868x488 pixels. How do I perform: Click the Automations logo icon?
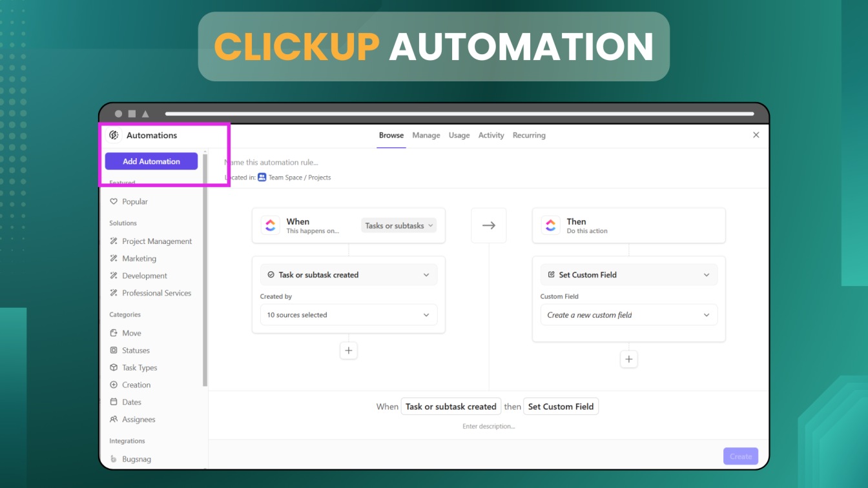pyautogui.click(x=114, y=135)
